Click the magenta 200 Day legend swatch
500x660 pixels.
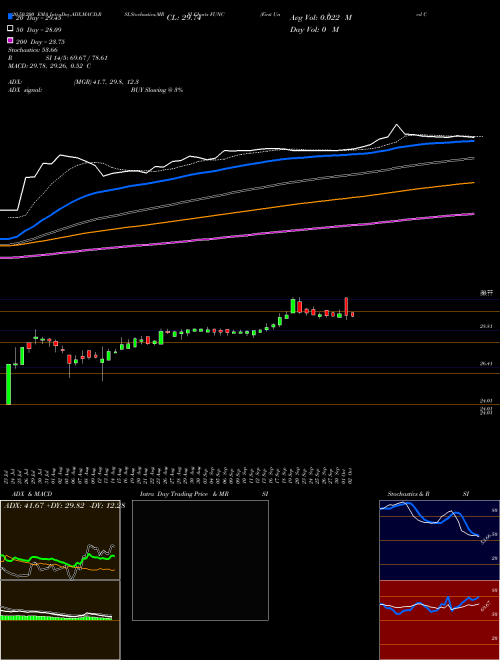[x=11, y=40]
